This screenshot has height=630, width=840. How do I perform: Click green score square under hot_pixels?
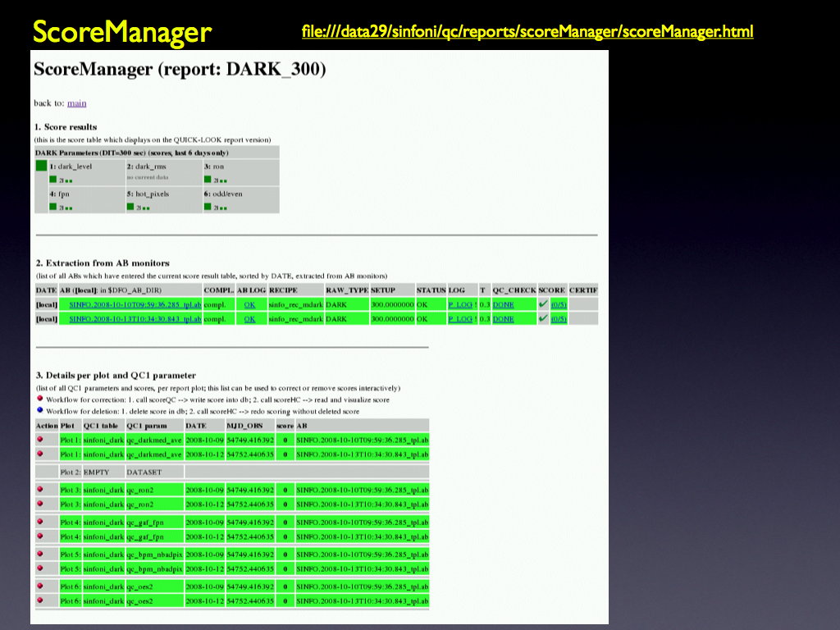coord(130,208)
